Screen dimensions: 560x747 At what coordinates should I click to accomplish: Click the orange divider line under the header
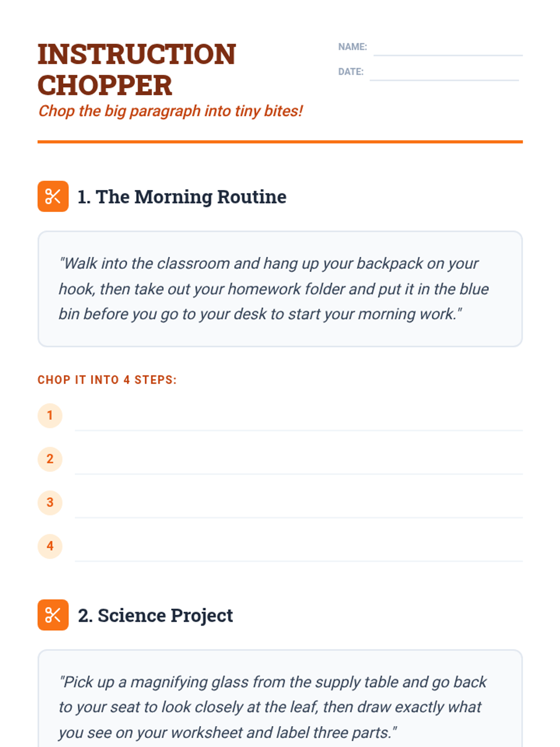coord(280,141)
